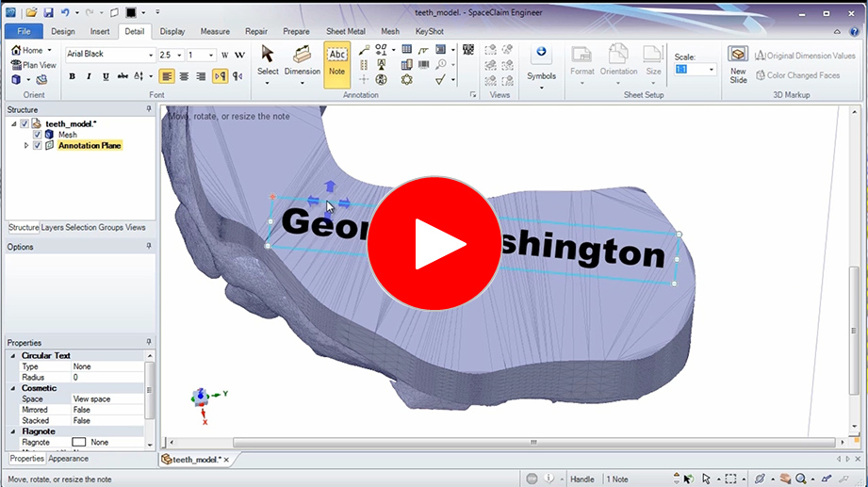Switch to the Design ribbon tab
Viewport: 868px width, 487px height.
(x=63, y=31)
